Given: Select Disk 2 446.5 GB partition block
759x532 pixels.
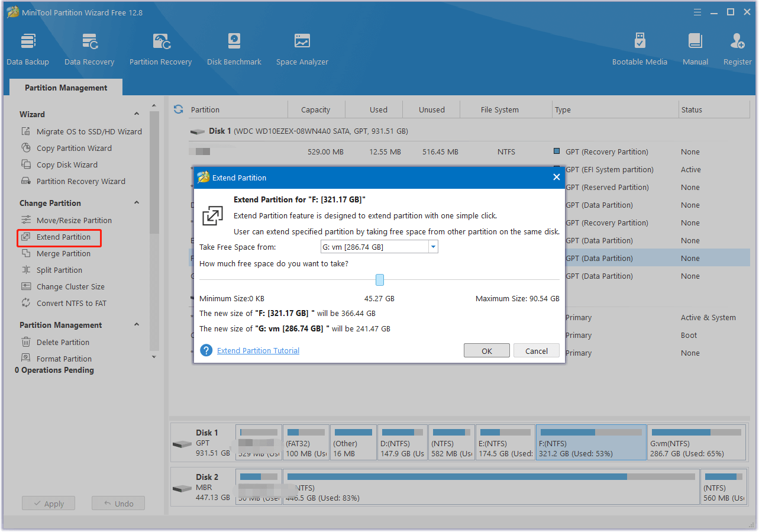Looking at the screenshot, I should pyautogui.click(x=491, y=487).
